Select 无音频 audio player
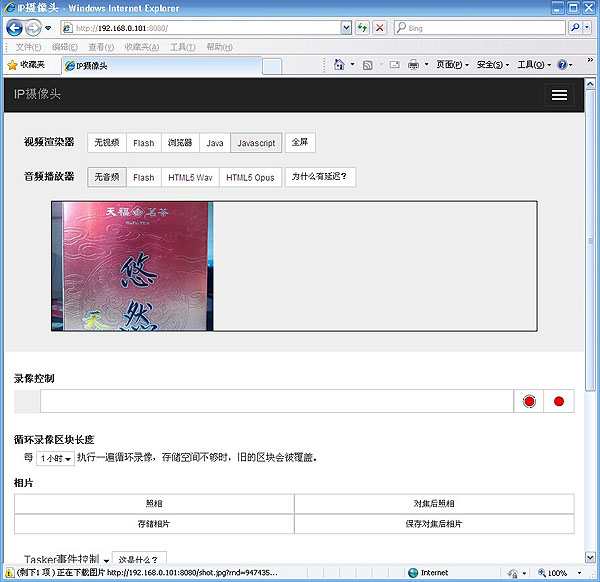Screen dimensions: 600x582 tap(107, 177)
